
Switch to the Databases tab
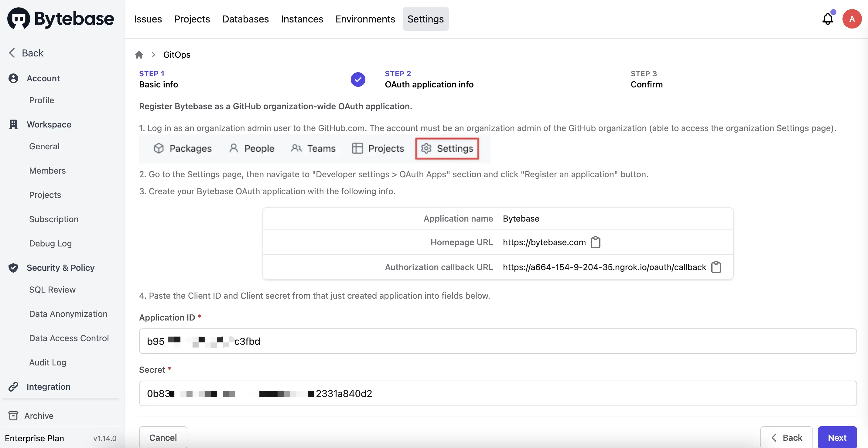(x=245, y=19)
